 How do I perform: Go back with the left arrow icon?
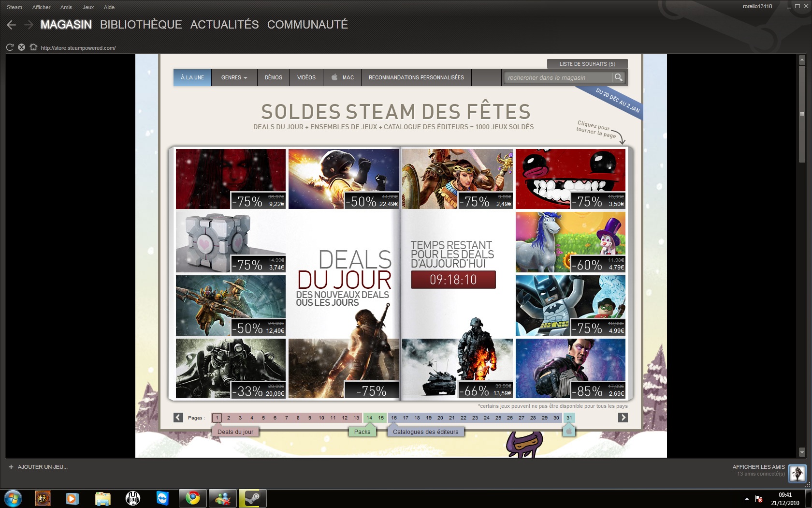pos(12,25)
